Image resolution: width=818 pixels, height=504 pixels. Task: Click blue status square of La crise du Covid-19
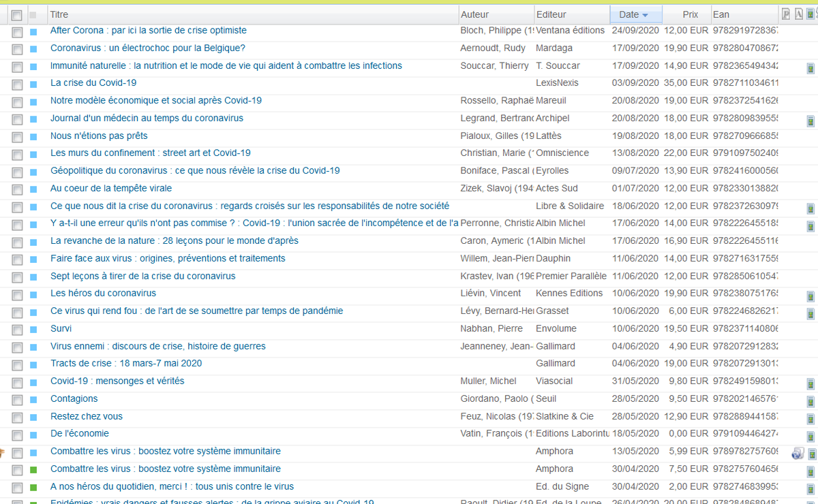33,84
